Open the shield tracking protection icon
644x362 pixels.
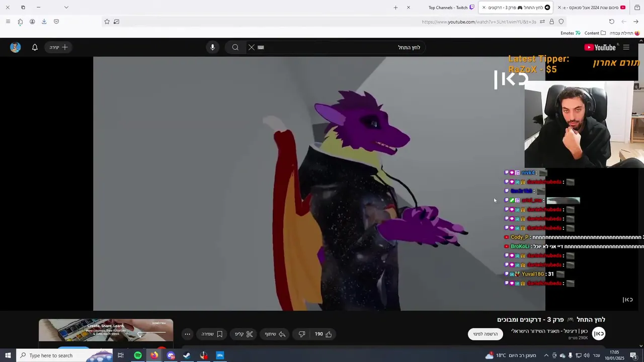tap(561, 22)
